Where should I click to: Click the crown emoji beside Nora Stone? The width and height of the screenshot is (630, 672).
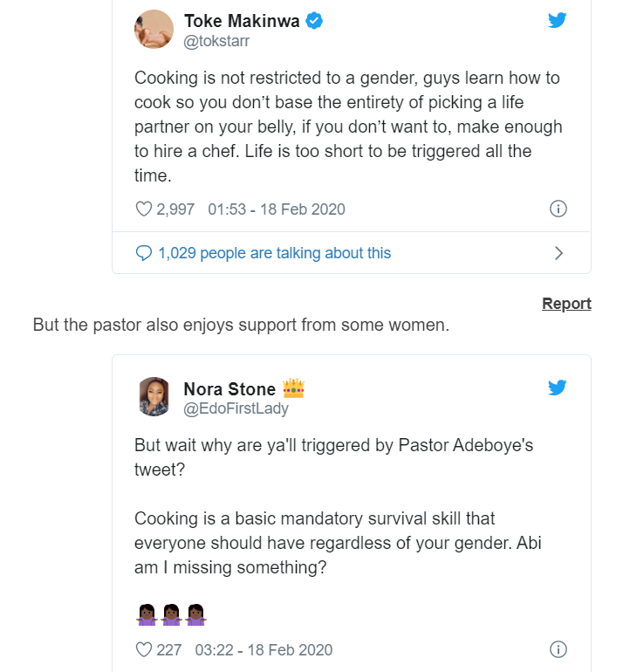[x=293, y=388]
